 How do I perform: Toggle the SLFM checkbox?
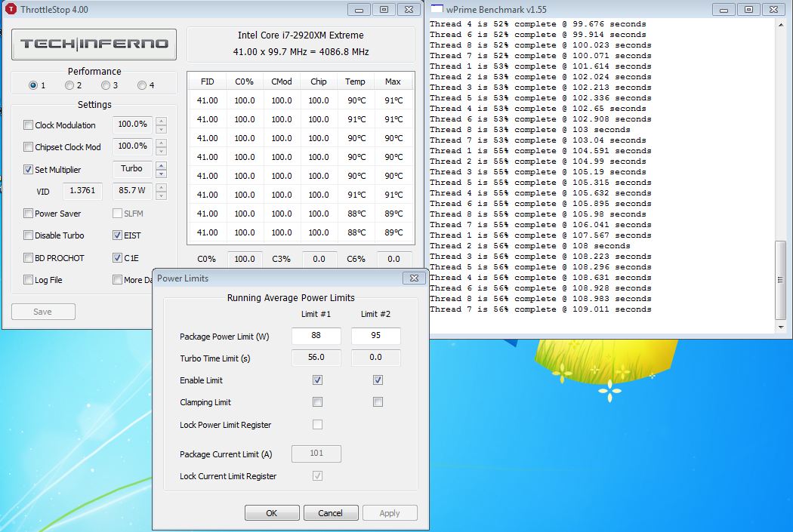click(x=117, y=214)
